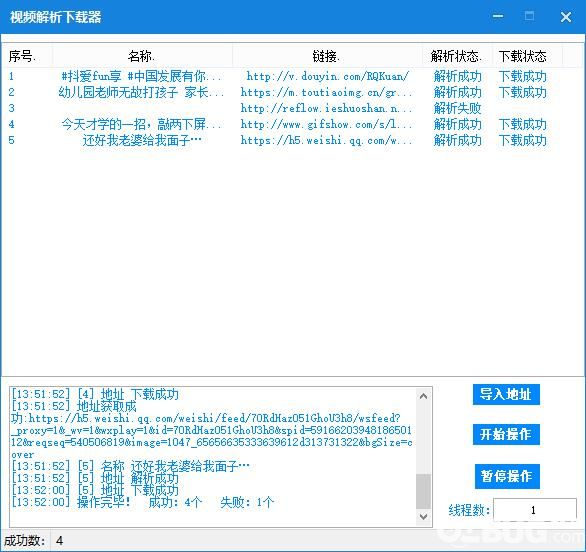Click the log scrollbar down arrow
Viewport: 586px width, 552px height.
pos(423,517)
